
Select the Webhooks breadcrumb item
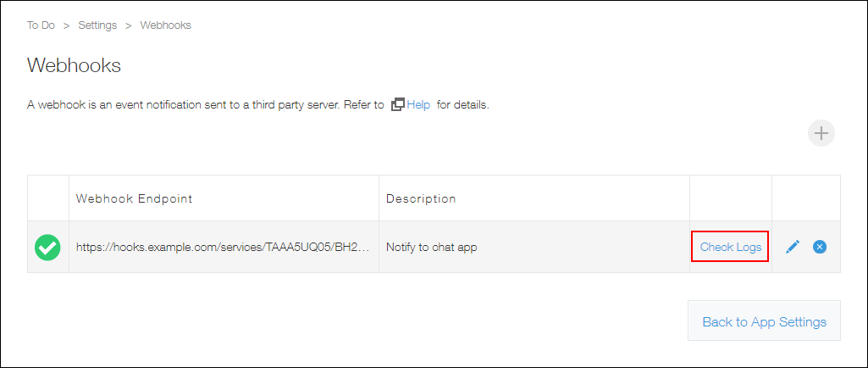click(165, 25)
